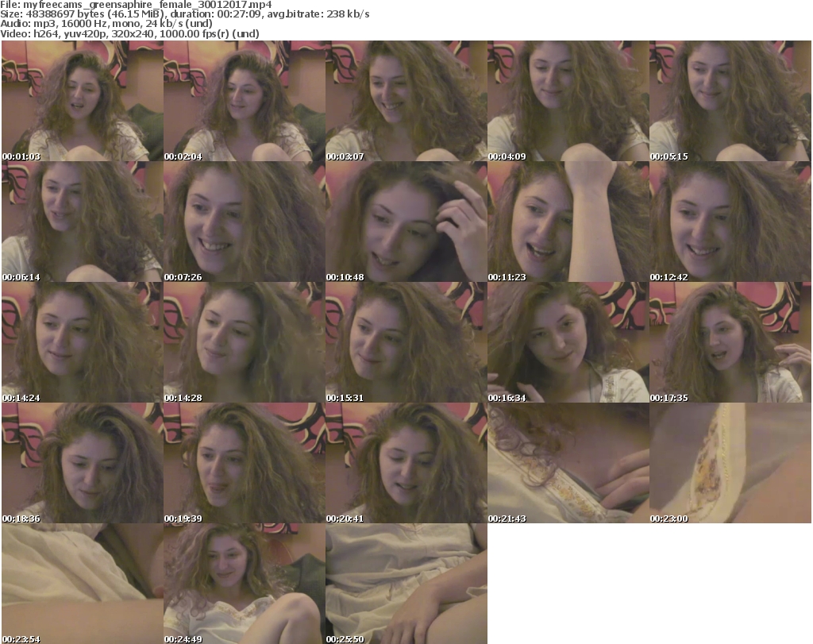Image resolution: width=813 pixels, height=644 pixels.
Task: Choose the frame labeled 00:12:42
Action: [730, 222]
